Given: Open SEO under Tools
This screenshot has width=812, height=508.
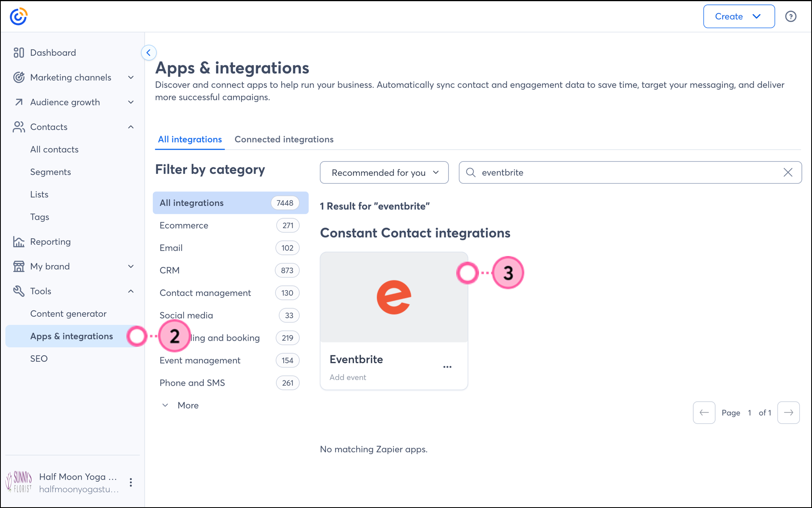Looking at the screenshot, I should pyautogui.click(x=39, y=359).
